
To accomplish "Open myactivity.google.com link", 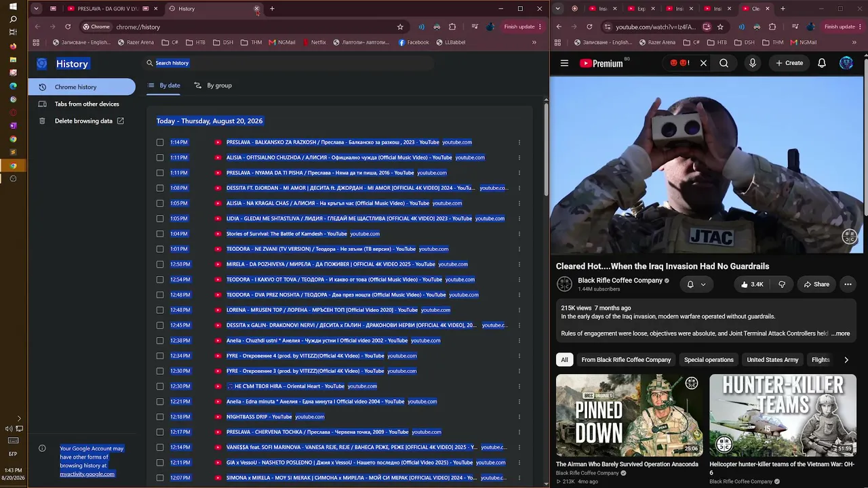I will tap(87, 474).
